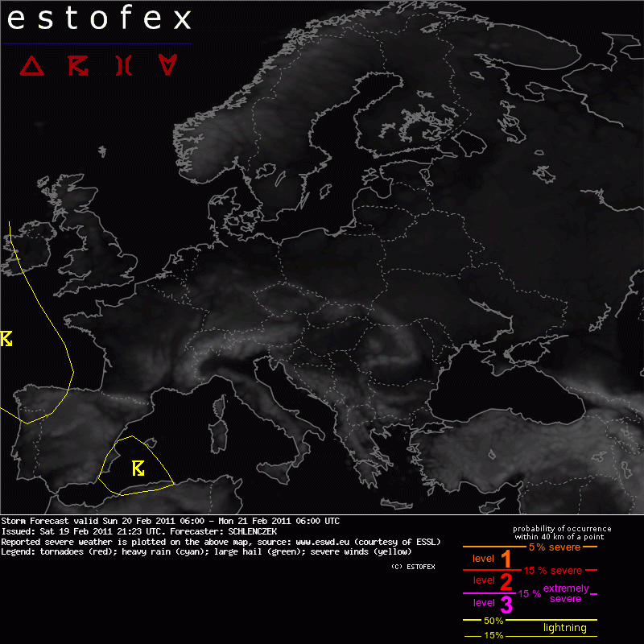The width and height of the screenshot is (644, 644).
Task: Click the Storm Forecast valid date line
Action: pos(170,521)
